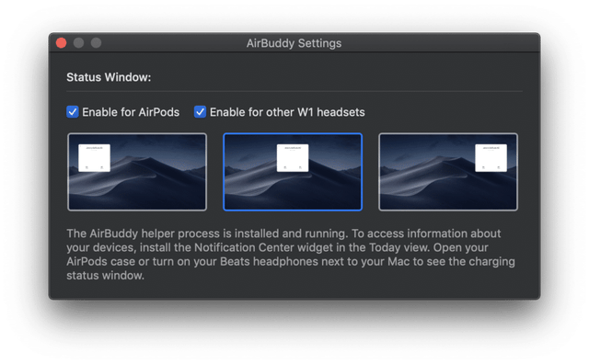Select the center-positioned status window thumbnail
Viewport: 589px width, 364px height.
tap(293, 172)
